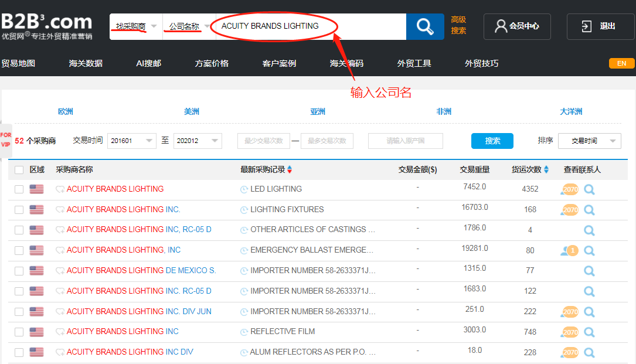This screenshot has height=364, width=636.
Task: Switch to the 欧洲 region tab
Action: 66,111
